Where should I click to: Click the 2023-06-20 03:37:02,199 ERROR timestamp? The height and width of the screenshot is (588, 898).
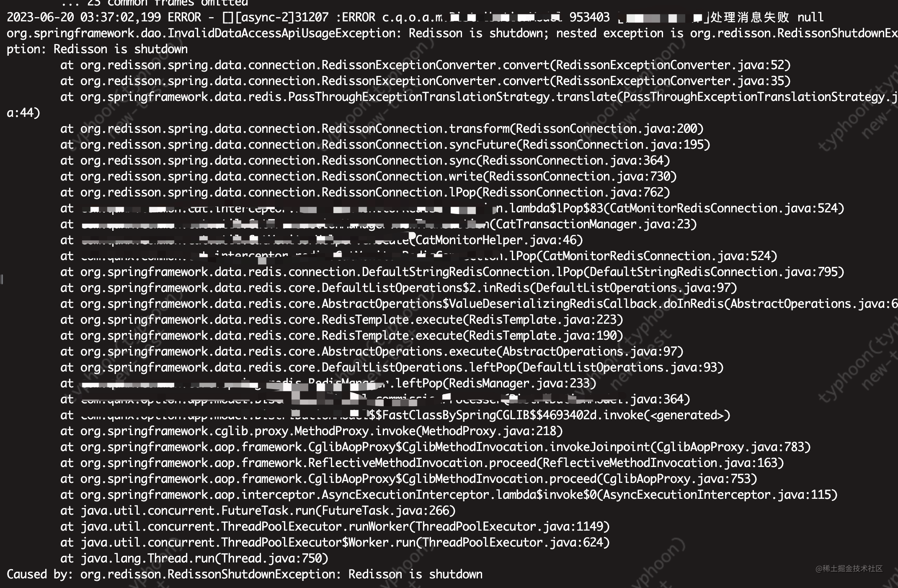tap(104, 17)
